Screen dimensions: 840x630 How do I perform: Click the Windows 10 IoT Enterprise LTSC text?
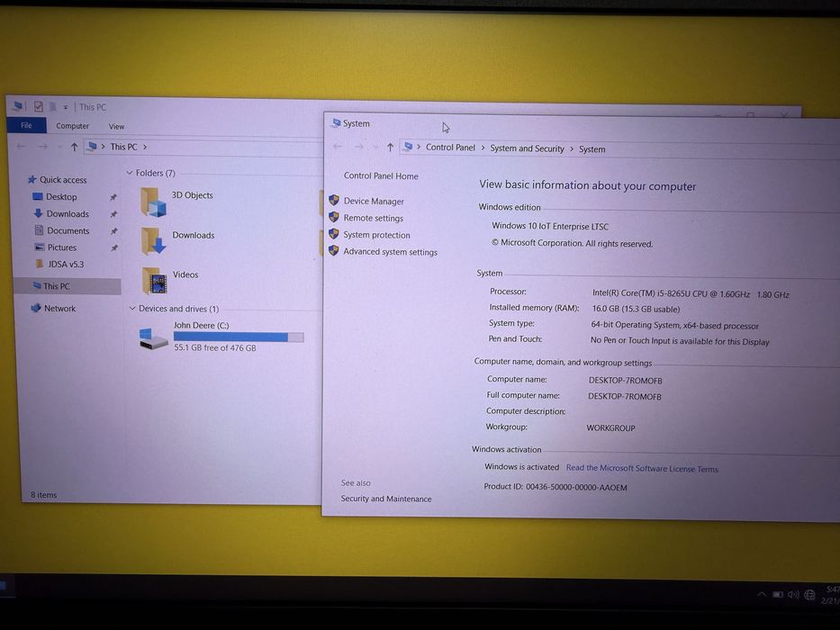coord(550,226)
